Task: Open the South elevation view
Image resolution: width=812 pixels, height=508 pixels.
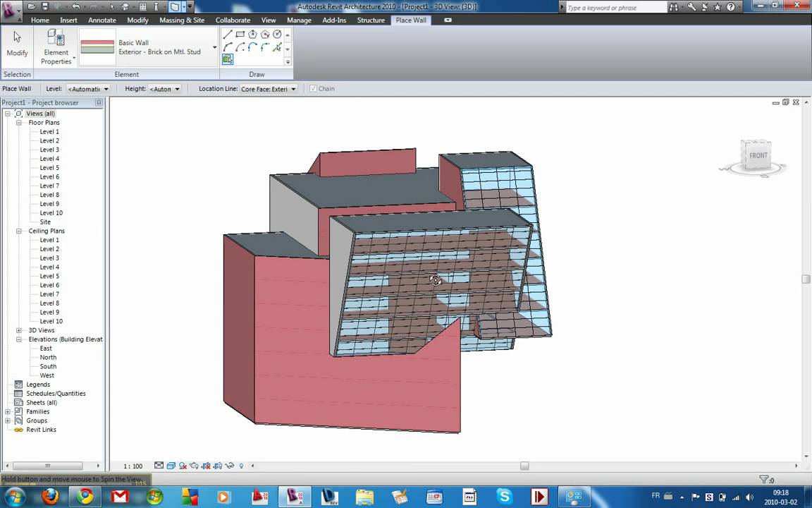Action: (48, 366)
